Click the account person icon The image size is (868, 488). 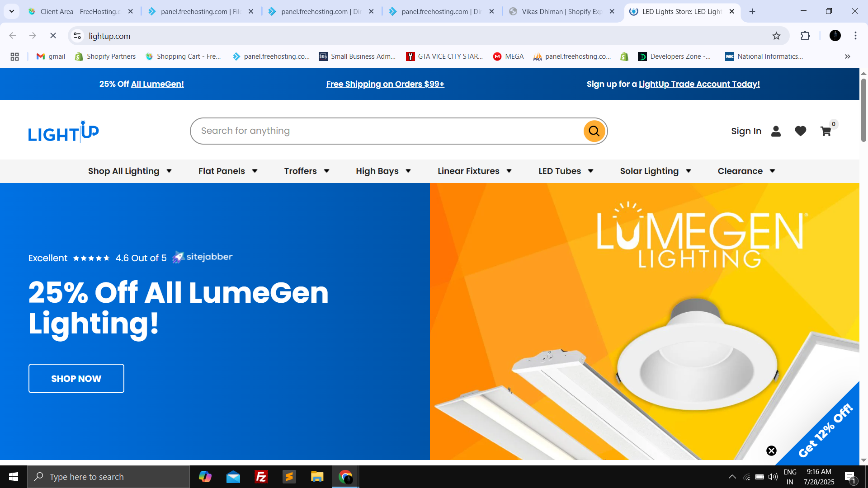[776, 131]
